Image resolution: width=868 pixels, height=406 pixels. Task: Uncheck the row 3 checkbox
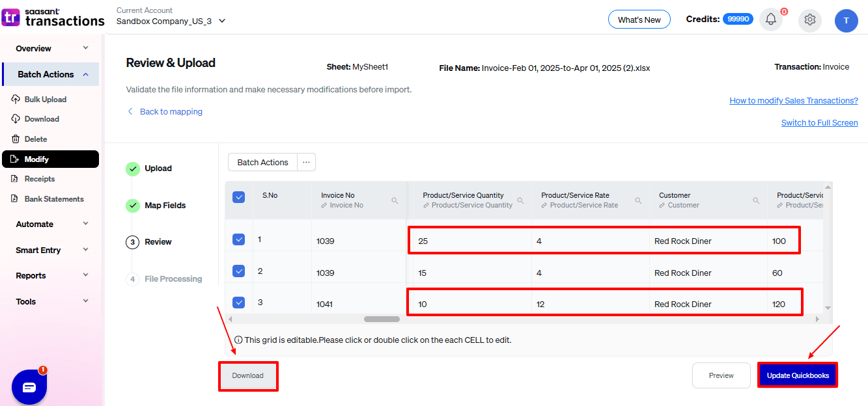(239, 302)
